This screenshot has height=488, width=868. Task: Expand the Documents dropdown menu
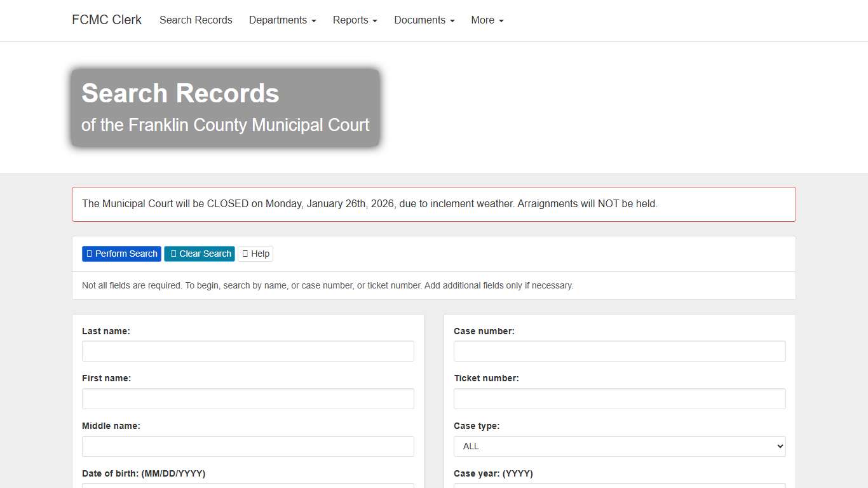pos(424,20)
